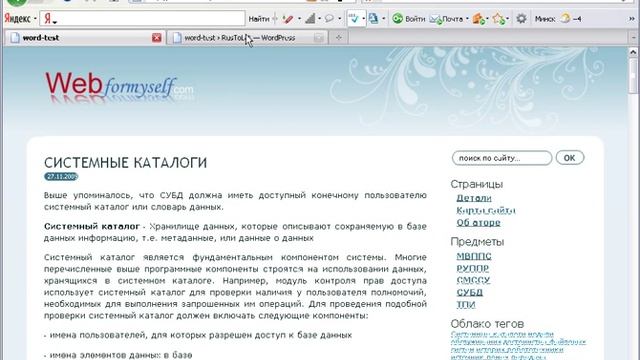Click the Минск weather widget
This screenshot has width=640, height=360.
[x=558, y=19]
